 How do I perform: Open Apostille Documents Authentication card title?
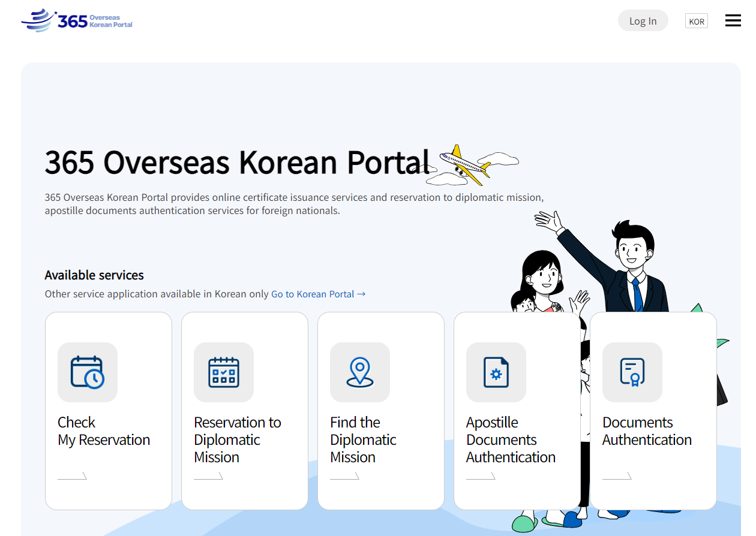click(x=511, y=439)
